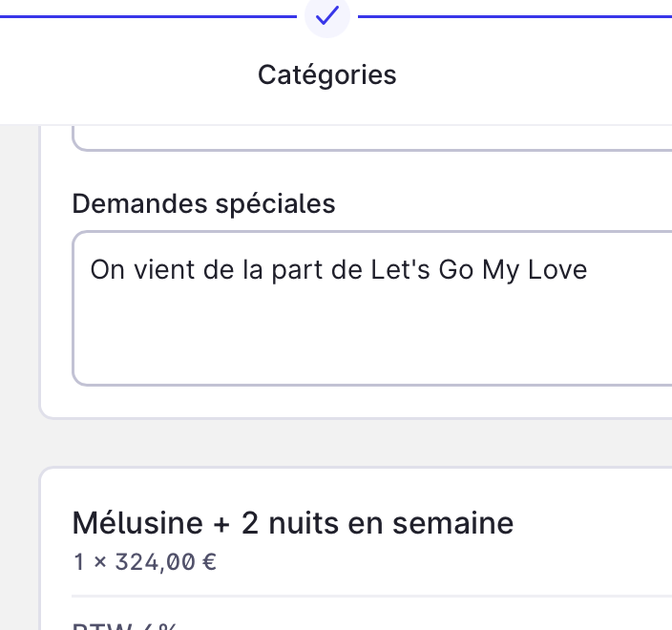Click the partially visible BTW 6% line
672x630 pixels.
124,626
